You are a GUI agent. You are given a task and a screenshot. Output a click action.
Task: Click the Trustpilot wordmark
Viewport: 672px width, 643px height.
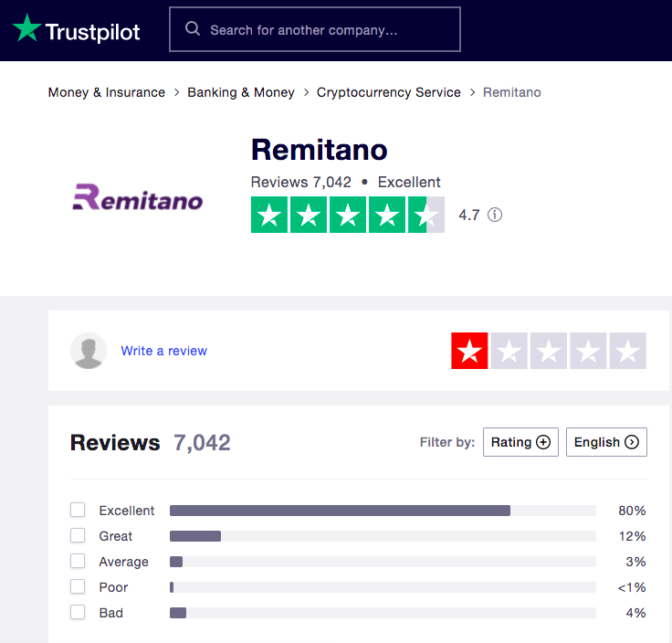click(92, 32)
